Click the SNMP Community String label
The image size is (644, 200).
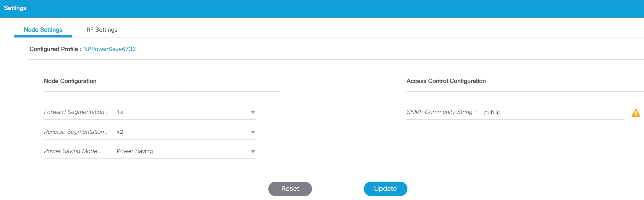pyautogui.click(x=441, y=112)
